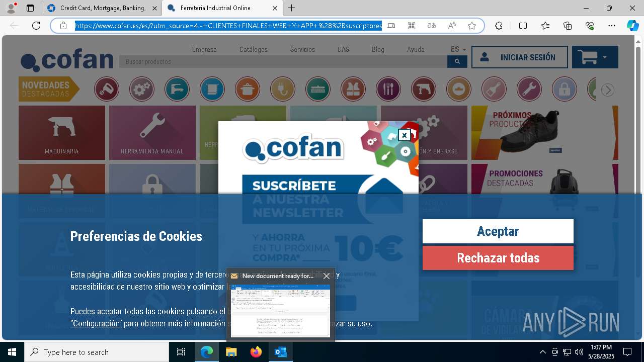Screen dimensions: 644x362
Task: Open the Servicios menu
Action: [x=302, y=49]
